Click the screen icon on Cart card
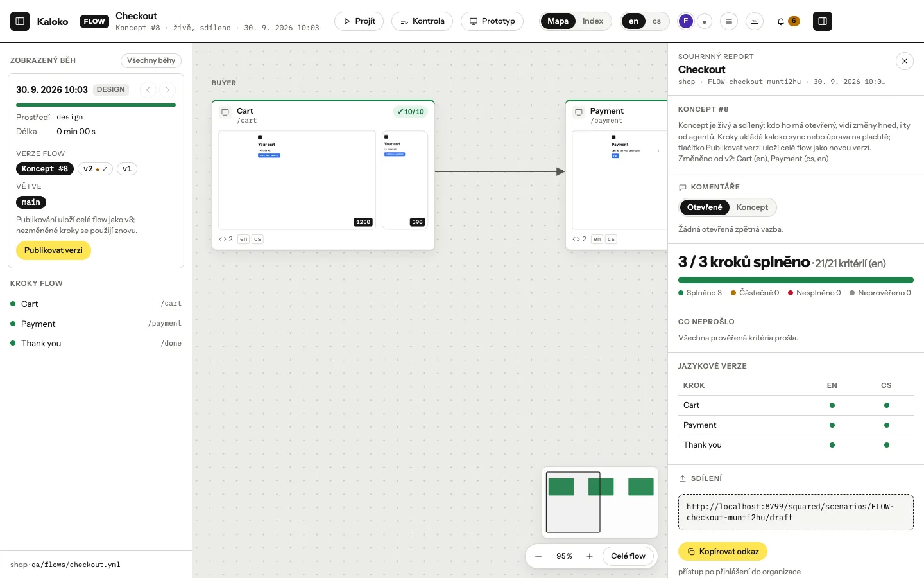The image size is (924, 578). (x=225, y=112)
